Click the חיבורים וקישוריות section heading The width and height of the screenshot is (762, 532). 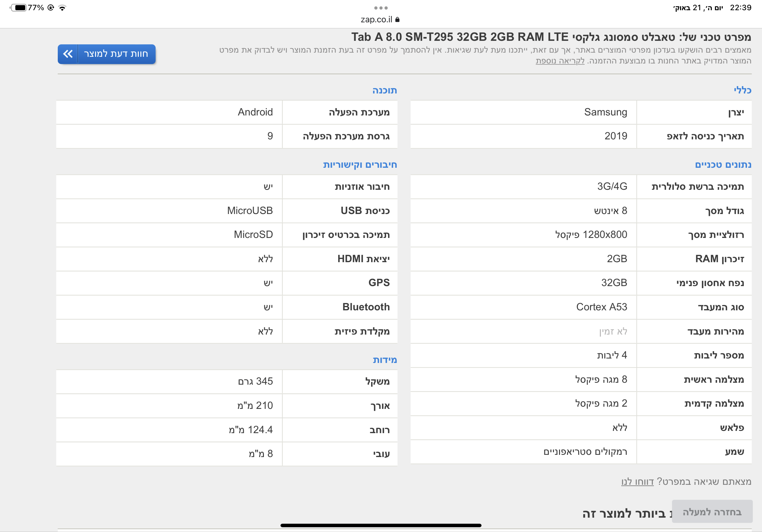point(360,165)
